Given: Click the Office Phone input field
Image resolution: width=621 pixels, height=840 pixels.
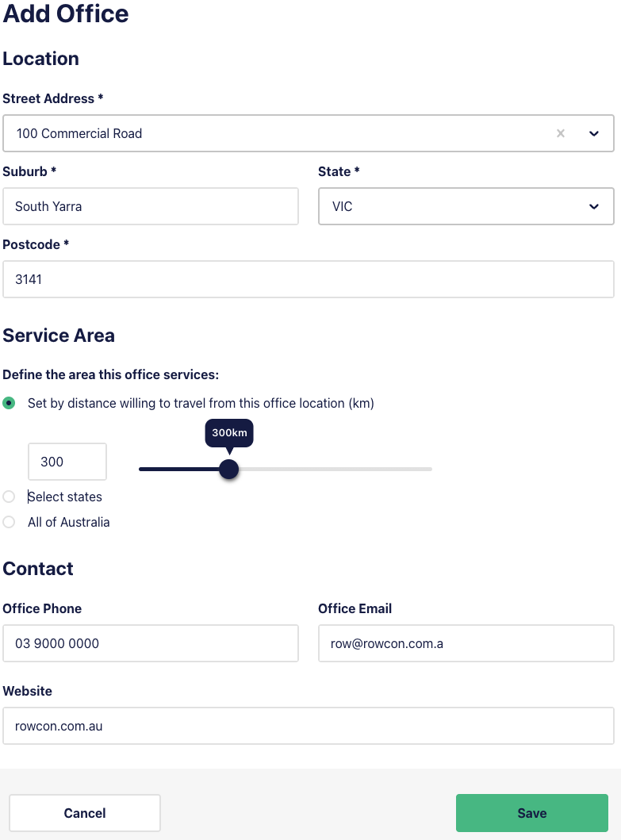Looking at the screenshot, I should [x=151, y=643].
